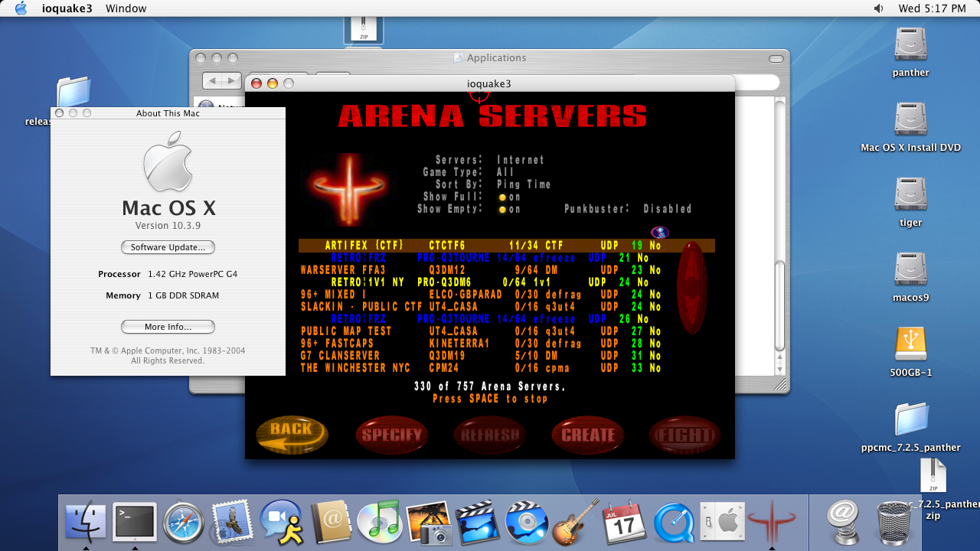Change the Sort By Ping Time setting
Viewport: 980px width, 551px height.
(x=523, y=184)
